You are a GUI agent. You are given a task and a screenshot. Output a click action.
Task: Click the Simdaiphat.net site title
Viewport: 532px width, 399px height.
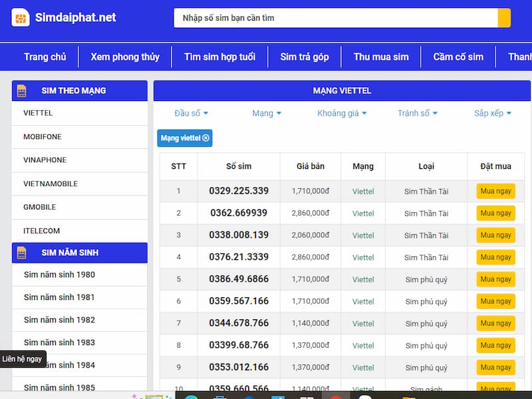coord(75,17)
